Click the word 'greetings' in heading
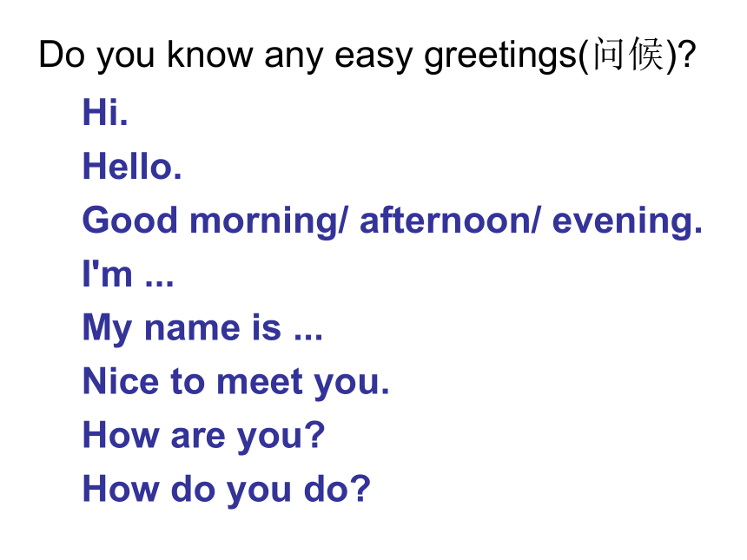Image resolution: width=747 pixels, height=560 pixels. [501, 56]
